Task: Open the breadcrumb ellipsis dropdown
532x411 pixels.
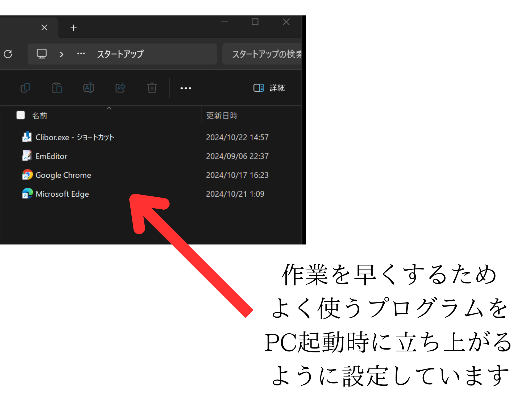Action: point(81,54)
